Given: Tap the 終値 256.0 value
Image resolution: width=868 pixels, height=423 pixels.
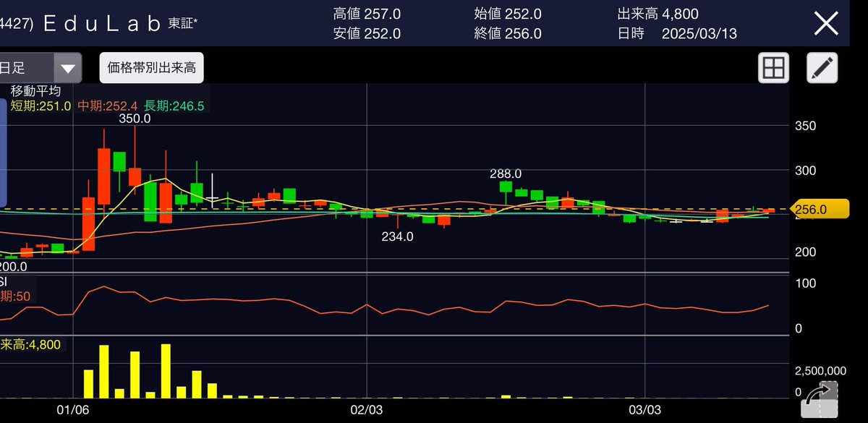Looking at the screenshot, I should 508,34.
